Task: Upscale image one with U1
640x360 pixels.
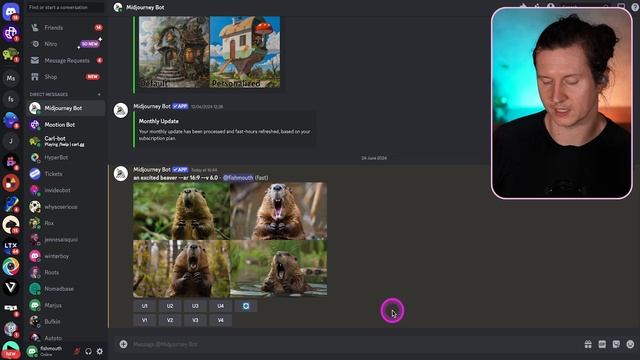Action: point(144,306)
